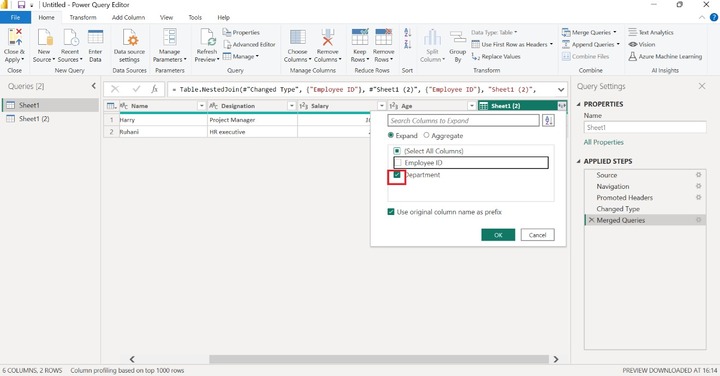This screenshot has width=720, height=376.
Task: Switch to the Tools tab
Action: point(195,17)
